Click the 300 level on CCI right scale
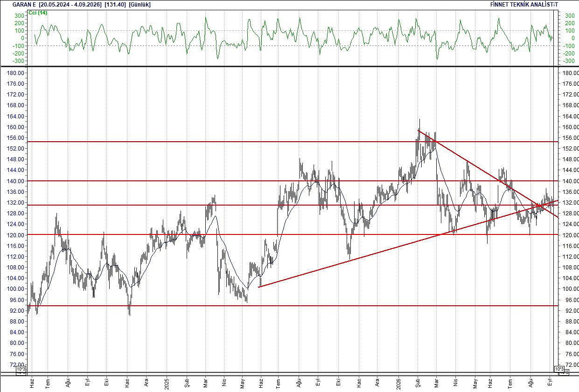This screenshot has width=579, height=392. [x=569, y=16]
